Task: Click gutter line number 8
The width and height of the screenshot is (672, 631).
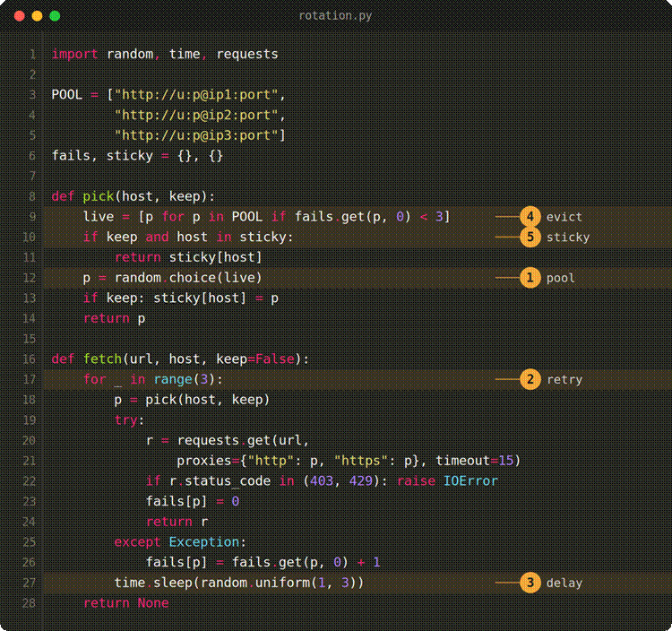Action: [x=32, y=197]
